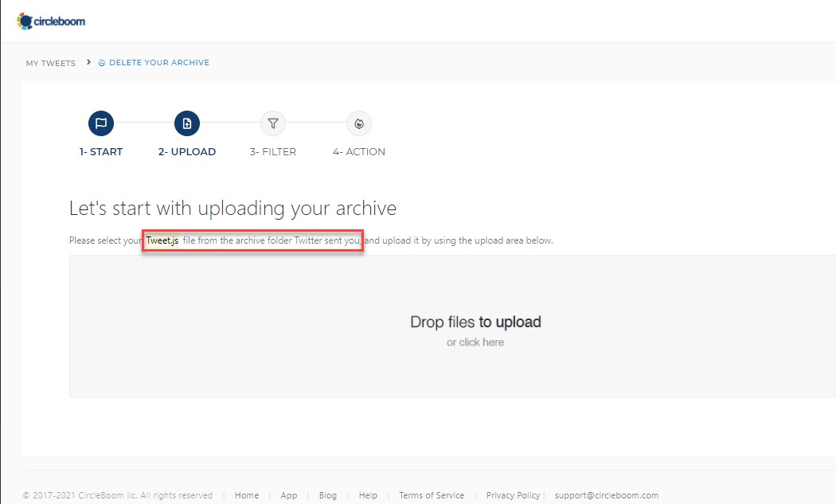Click the 2017-2021 CircleBoom copyright text
The height and width of the screenshot is (504, 836).
[x=118, y=495]
